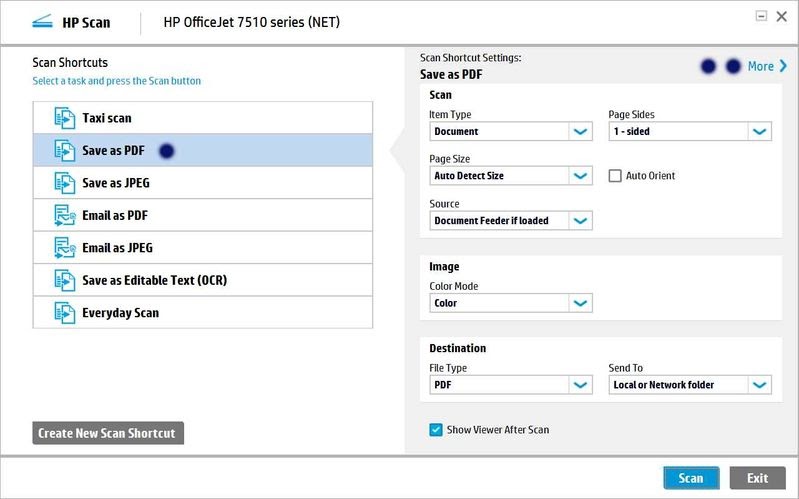Click the Save as Editable Text (OCR) icon

click(x=65, y=280)
